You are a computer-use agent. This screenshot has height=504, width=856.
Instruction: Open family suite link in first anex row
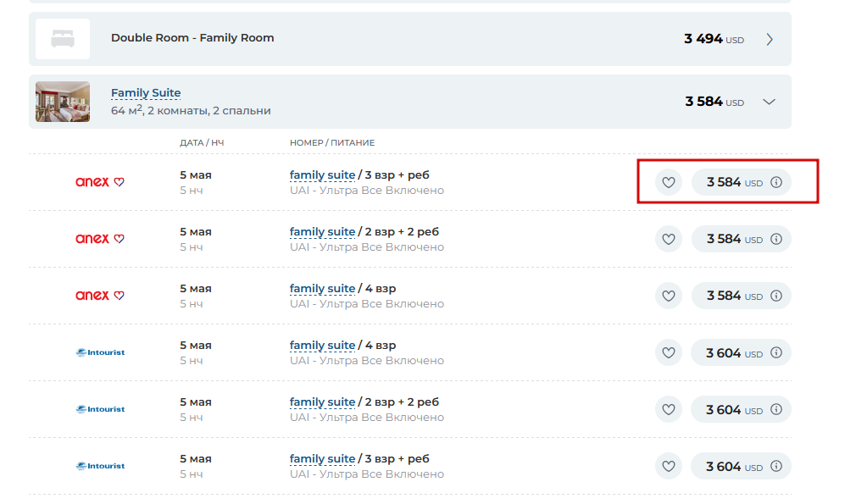pos(322,175)
